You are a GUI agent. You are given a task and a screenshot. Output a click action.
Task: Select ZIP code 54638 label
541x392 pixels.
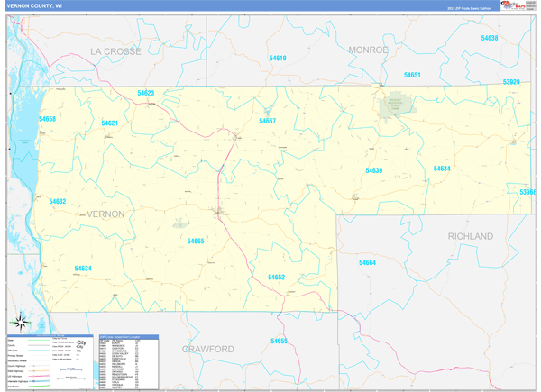[490, 38]
